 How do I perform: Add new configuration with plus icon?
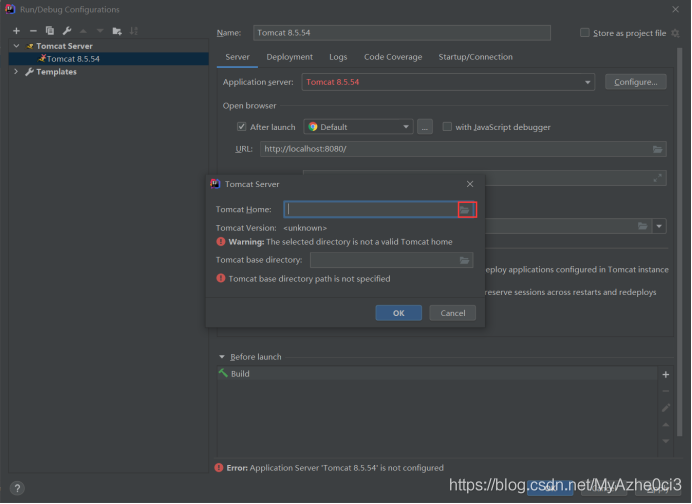pos(16,31)
